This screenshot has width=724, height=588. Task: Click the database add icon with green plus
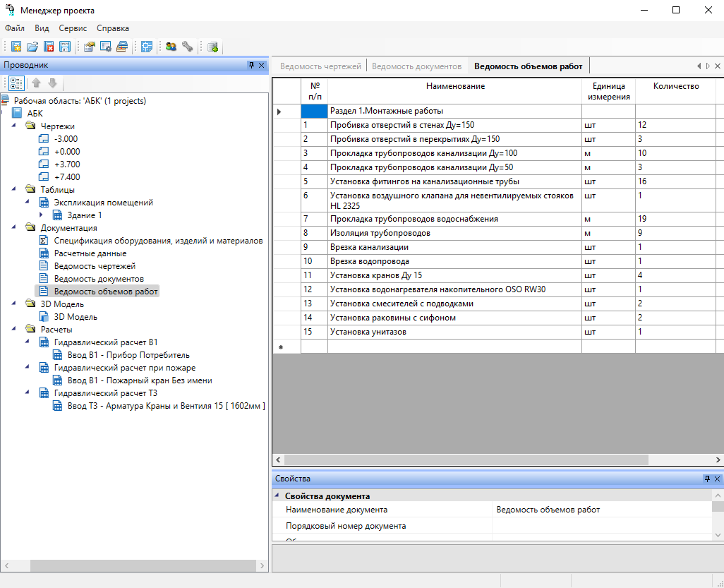point(212,47)
